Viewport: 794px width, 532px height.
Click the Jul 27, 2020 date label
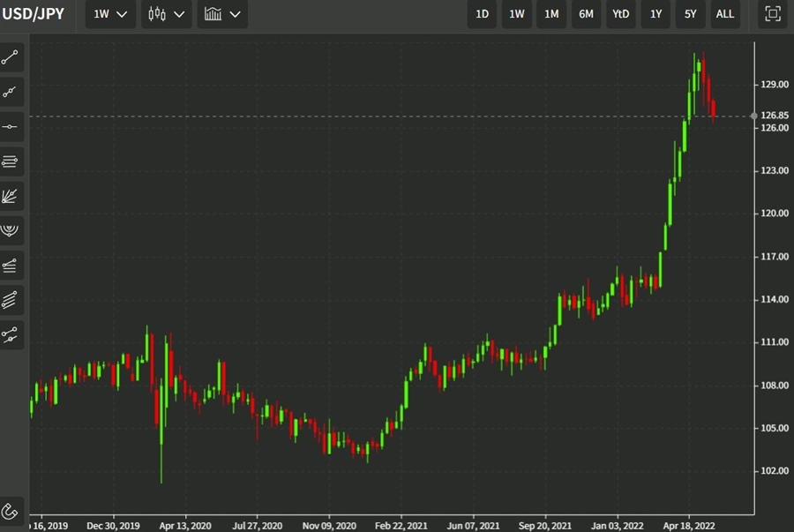(x=258, y=526)
